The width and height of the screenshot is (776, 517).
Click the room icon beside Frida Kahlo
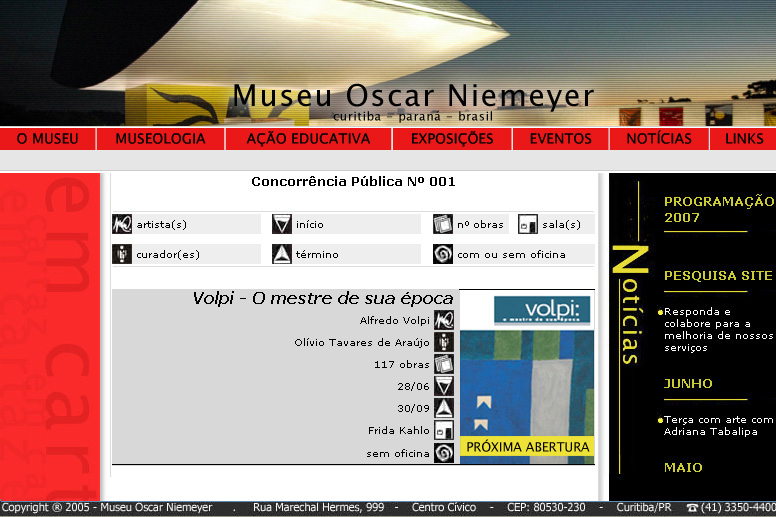coord(444,430)
